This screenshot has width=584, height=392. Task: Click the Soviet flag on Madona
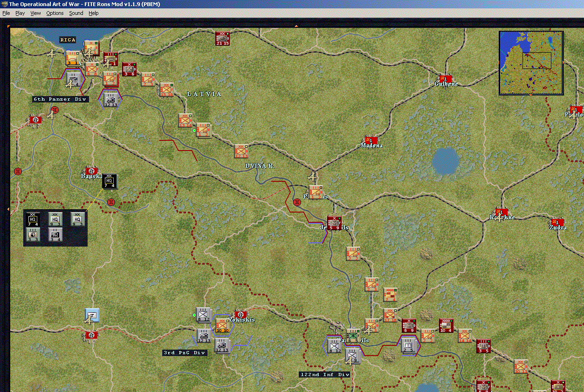coord(371,140)
